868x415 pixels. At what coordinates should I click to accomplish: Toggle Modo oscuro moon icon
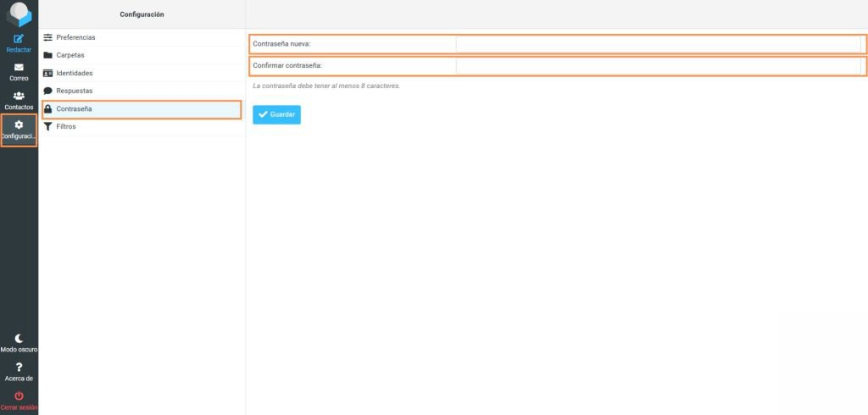tap(19, 338)
